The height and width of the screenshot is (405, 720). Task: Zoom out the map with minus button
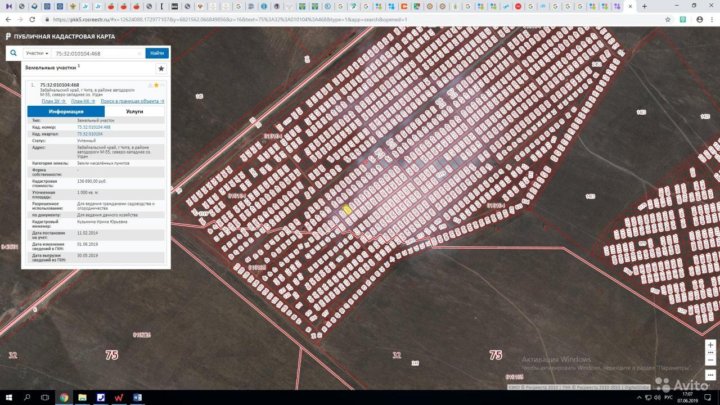coord(710,357)
